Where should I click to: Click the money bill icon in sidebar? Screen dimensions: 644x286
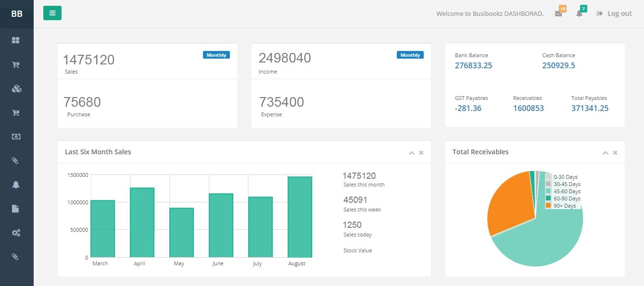[x=16, y=137]
